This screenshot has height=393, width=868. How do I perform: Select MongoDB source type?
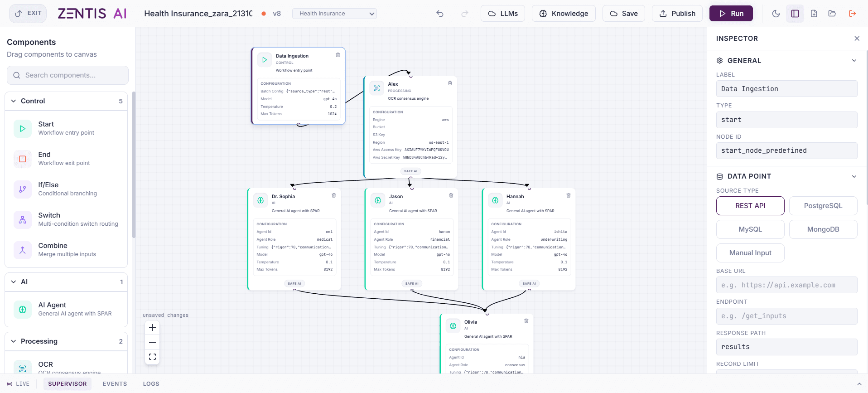point(823,229)
